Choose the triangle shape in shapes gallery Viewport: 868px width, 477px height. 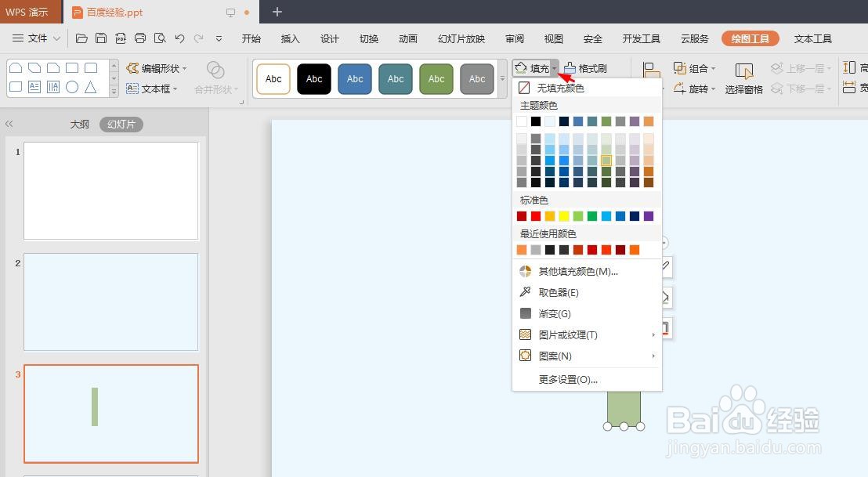pos(91,87)
